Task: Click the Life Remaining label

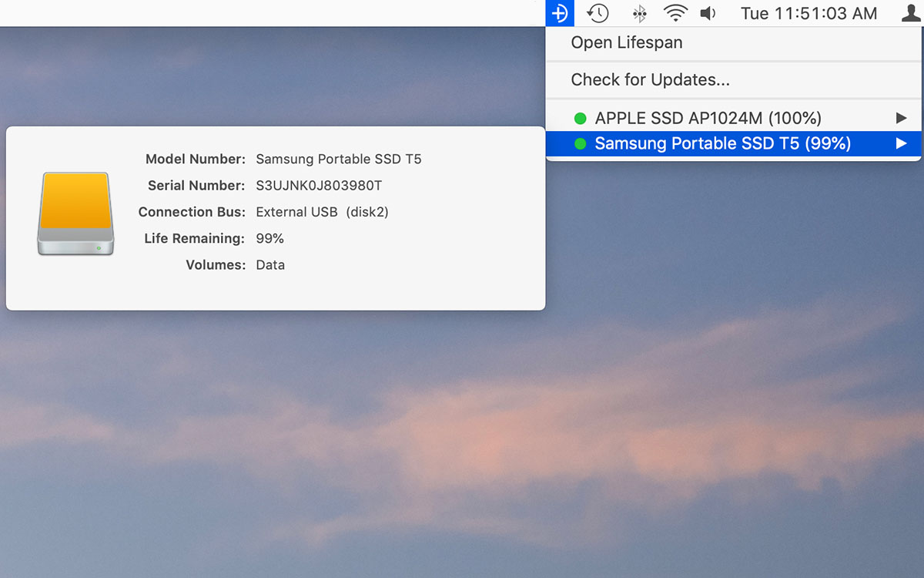Action: click(x=195, y=238)
